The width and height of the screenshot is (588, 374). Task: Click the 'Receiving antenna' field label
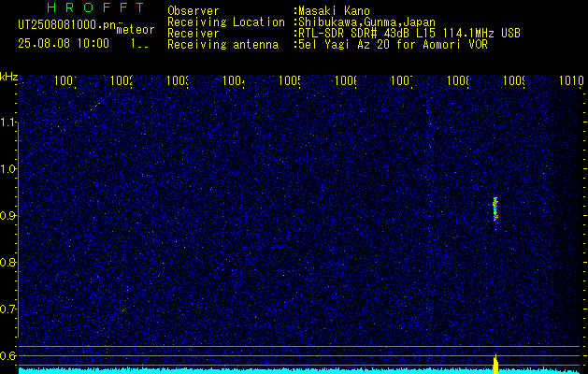223,45
